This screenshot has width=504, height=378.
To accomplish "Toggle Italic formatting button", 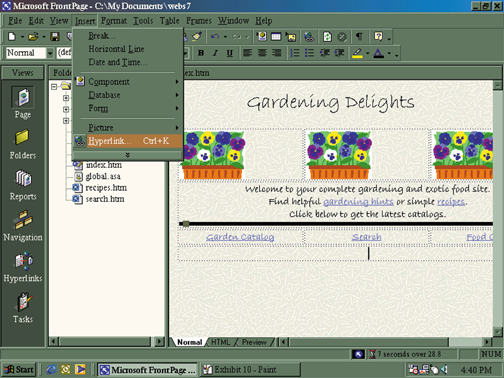I will click(x=215, y=53).
